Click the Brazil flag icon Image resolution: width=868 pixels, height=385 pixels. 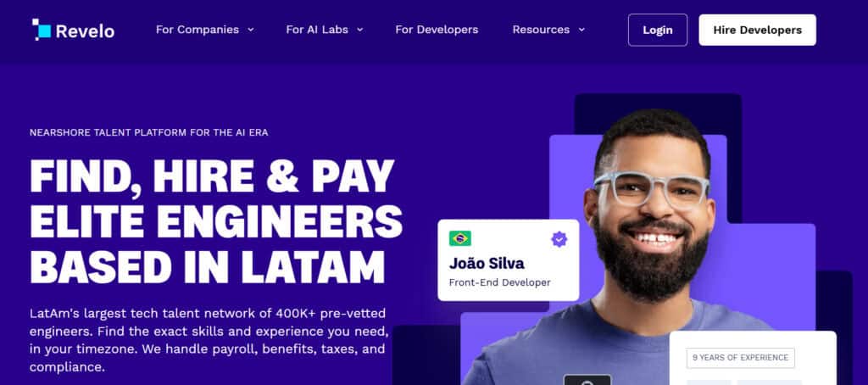tap(460, 239)
